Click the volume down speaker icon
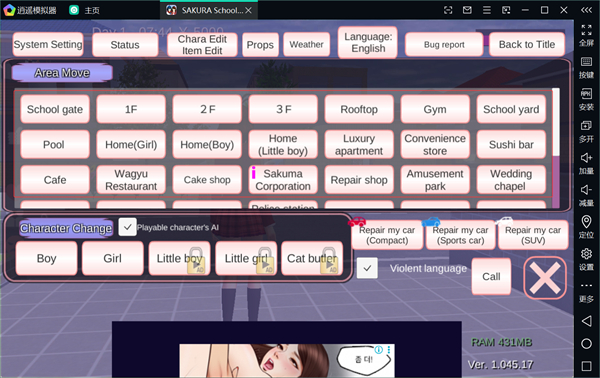Screen dimensions: 600x378 [586, 190]
